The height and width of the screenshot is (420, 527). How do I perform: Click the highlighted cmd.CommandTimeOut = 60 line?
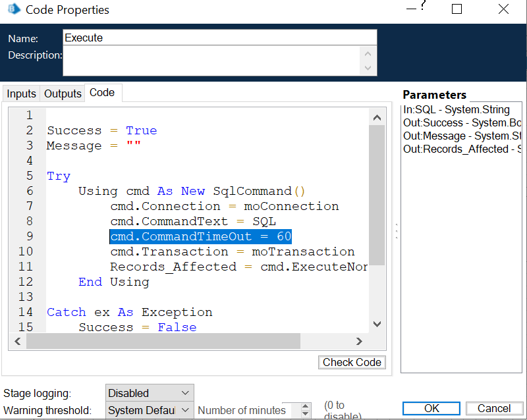tap(201, 236)
